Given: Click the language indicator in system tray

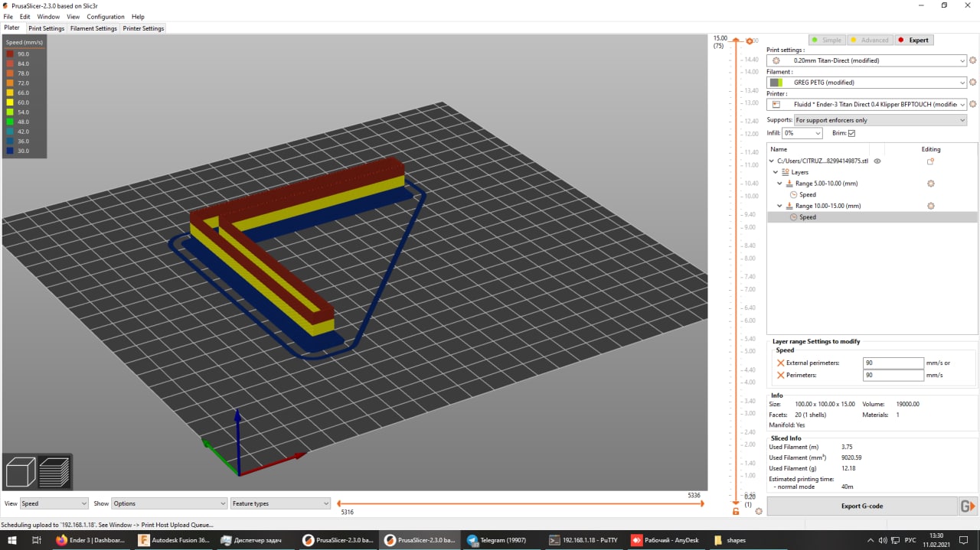Looking at the screenshot, I should click(x=910, y=540).
